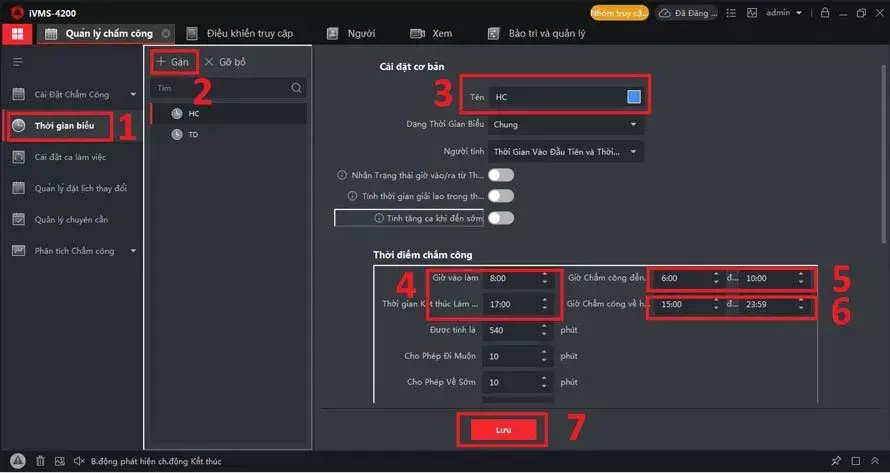Open Bảo trì và quản lý tab
Viewport: 890px width, 473px height.
(x=536, y=34)
